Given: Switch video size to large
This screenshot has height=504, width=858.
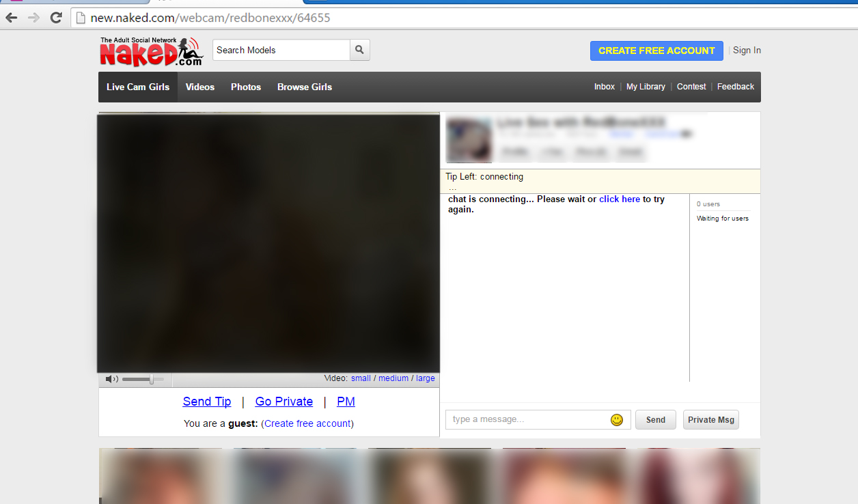Looking at the screenshot, I should 425,378.
